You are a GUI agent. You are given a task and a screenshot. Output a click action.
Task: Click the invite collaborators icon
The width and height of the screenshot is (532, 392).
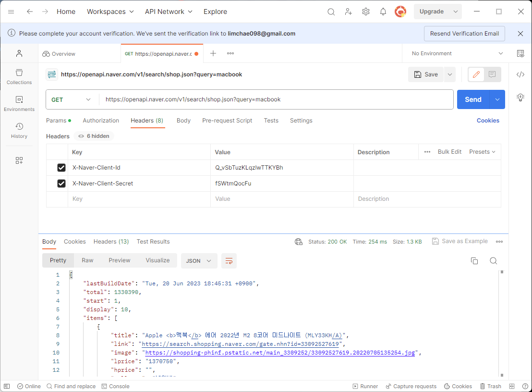(349, 12)
